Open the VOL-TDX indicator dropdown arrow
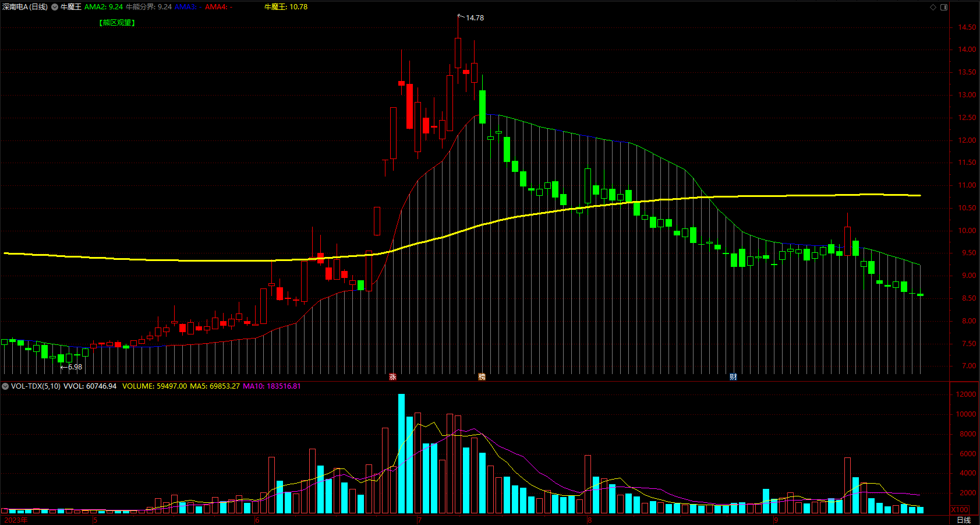Viewport: 980px width, 525px height. [x=5, y=386]
